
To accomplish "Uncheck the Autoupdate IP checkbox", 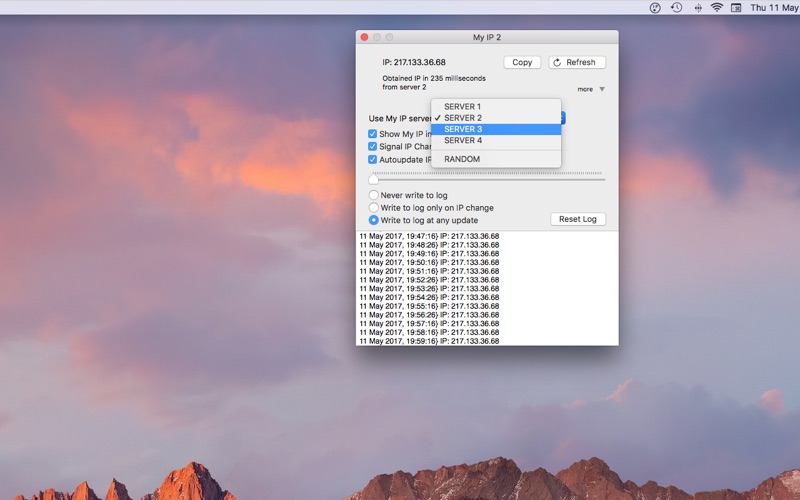I will 373,159.
